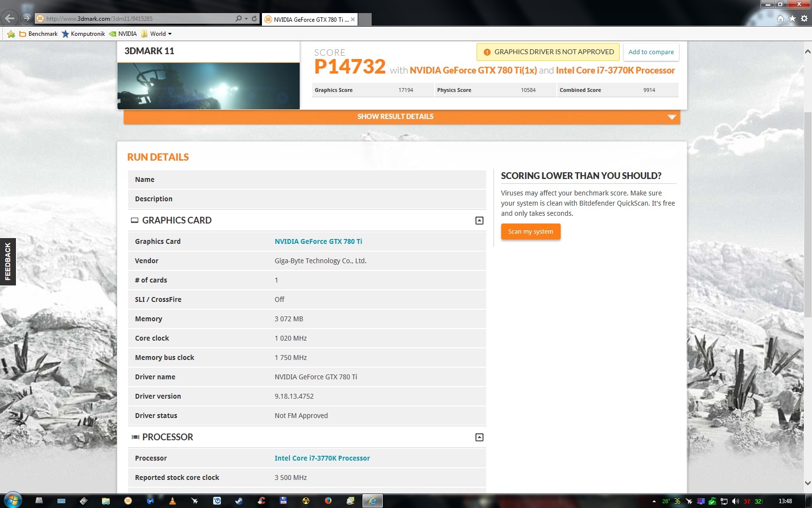Click driver version value 9.18.13.4752
812x508 pixels.
tap(294, 396)
